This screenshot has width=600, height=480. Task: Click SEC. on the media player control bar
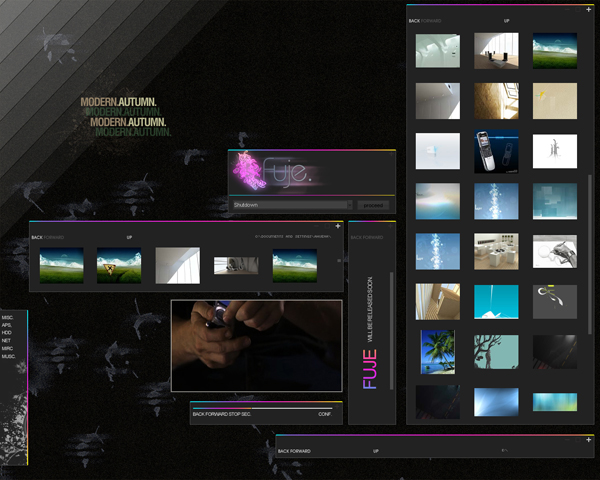click(246, 414)
